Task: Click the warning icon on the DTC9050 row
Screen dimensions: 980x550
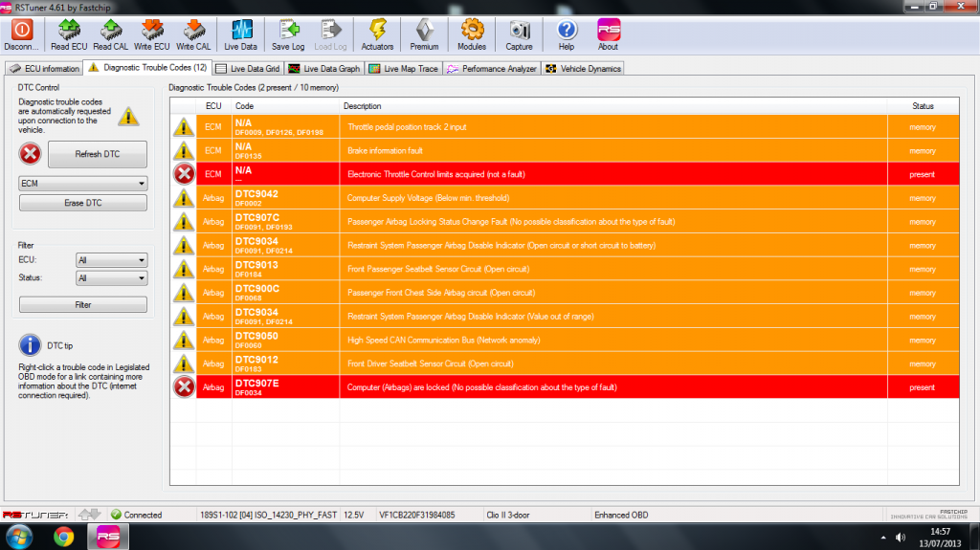Action: click(184, 340)
